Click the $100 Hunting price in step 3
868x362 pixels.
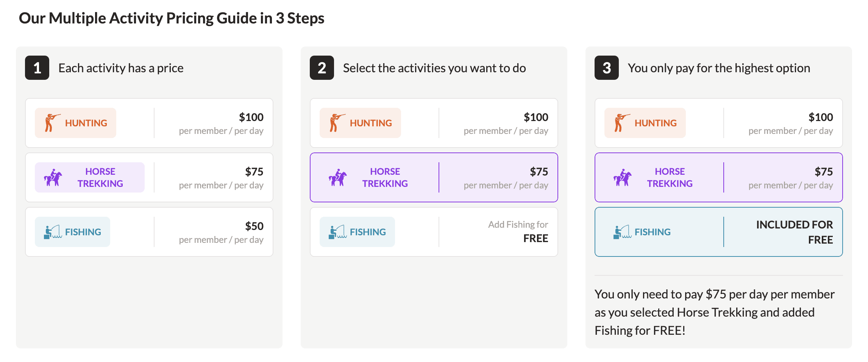821,117
